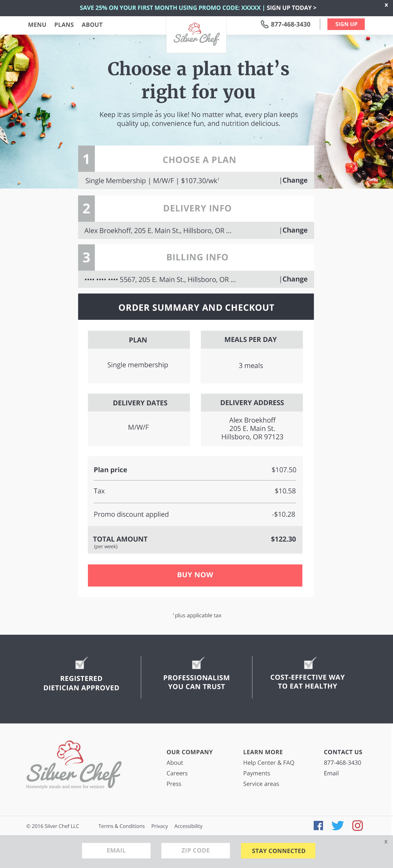The image size is (393, 868).
Task: Close the bottom email signup bar
Action: (x=386, y=842)
